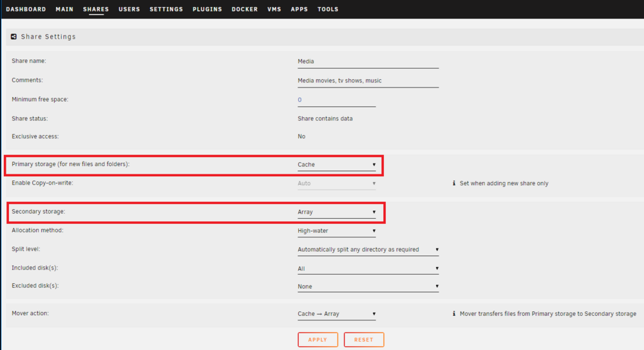644x350 pixels.
Task: Open the Settings tab
Action: (x=166, y=9)
